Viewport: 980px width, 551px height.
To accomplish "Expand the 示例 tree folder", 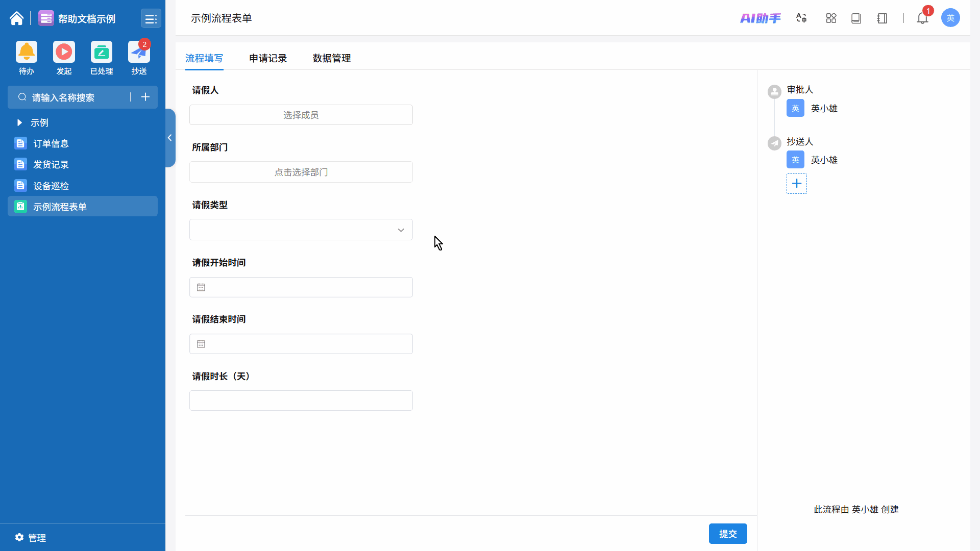I will (19, 122).
